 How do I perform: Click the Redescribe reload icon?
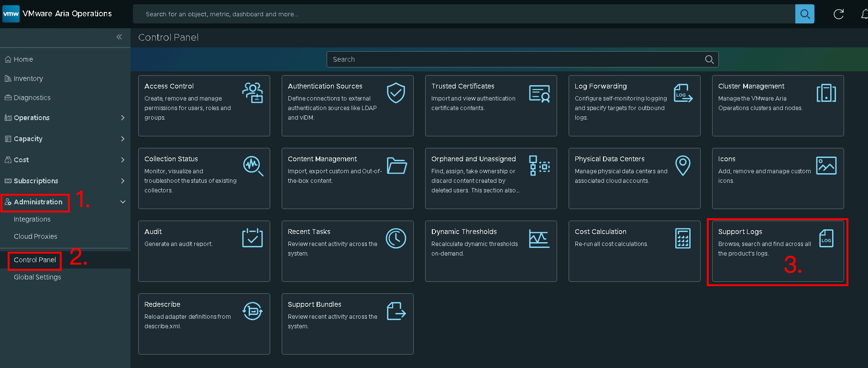tap(253, 311)
